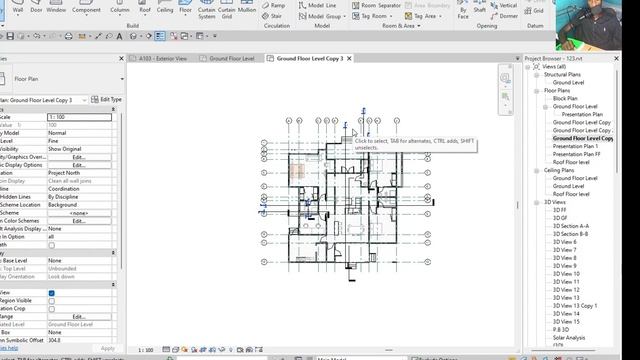The width and height of the screenshot is (640, 360).
Task: Click the Text tool icon in quick access toolbar
Action: 119,36
